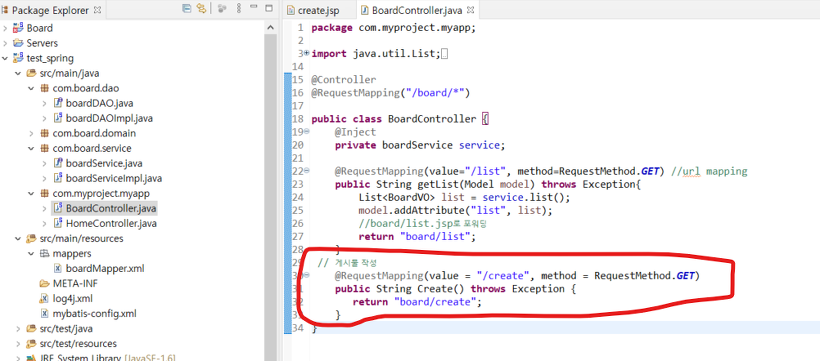Click the package com.myproject.myapp; line
820x361 pixels.
point(393,28)
